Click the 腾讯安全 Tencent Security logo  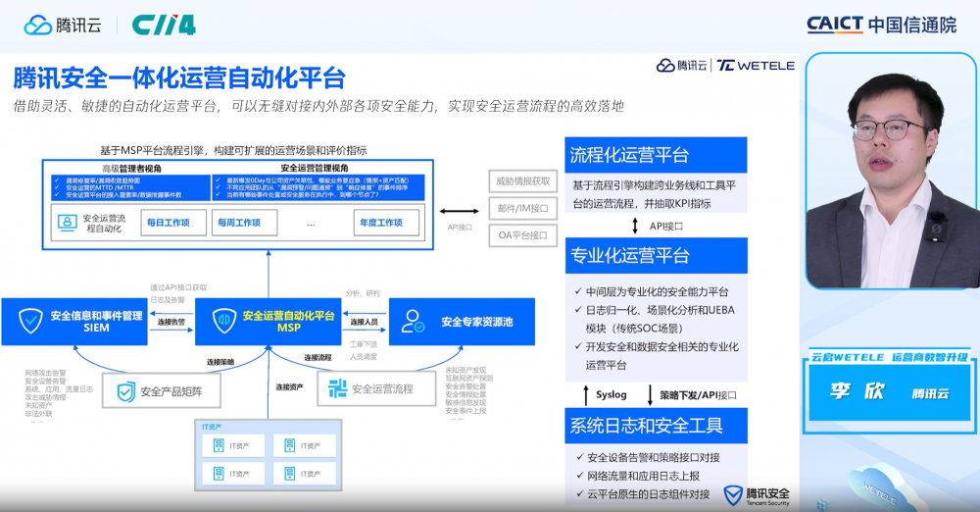(x=757, y=495)
